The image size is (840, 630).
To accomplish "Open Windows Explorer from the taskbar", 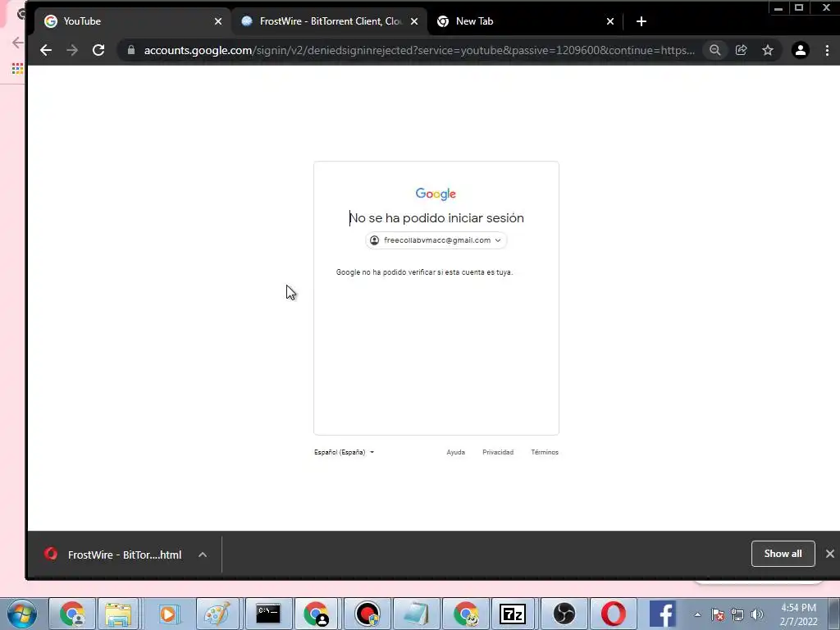I will [118, 614].
